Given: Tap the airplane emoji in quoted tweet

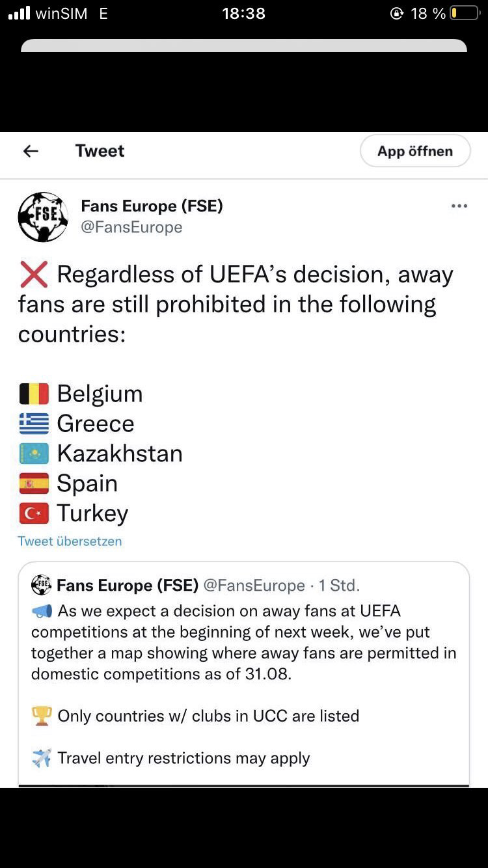Looking at the screenshot, I should coord(42,758).
